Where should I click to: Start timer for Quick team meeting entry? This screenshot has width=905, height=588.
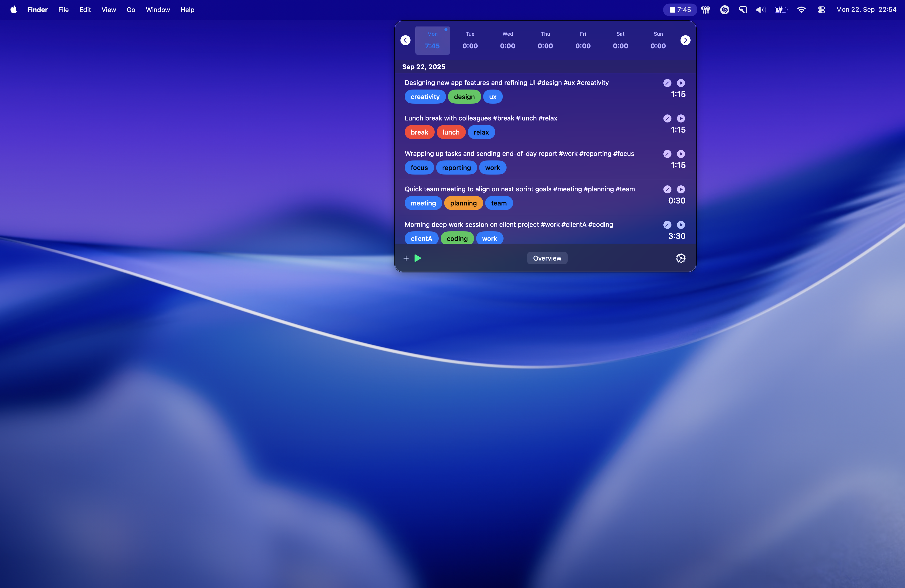click(x=681, y=189)
